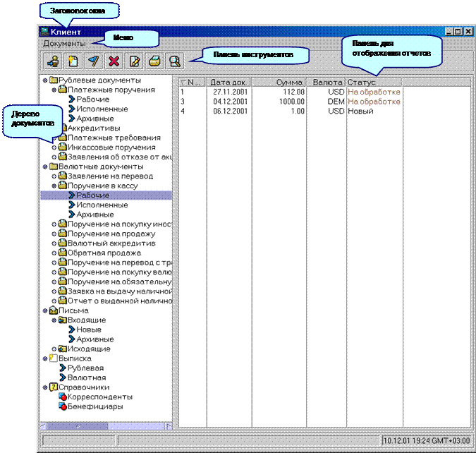The image size is (476, 453).
Task: Select the Валютная statement item
Action: [x=87, y=377]
